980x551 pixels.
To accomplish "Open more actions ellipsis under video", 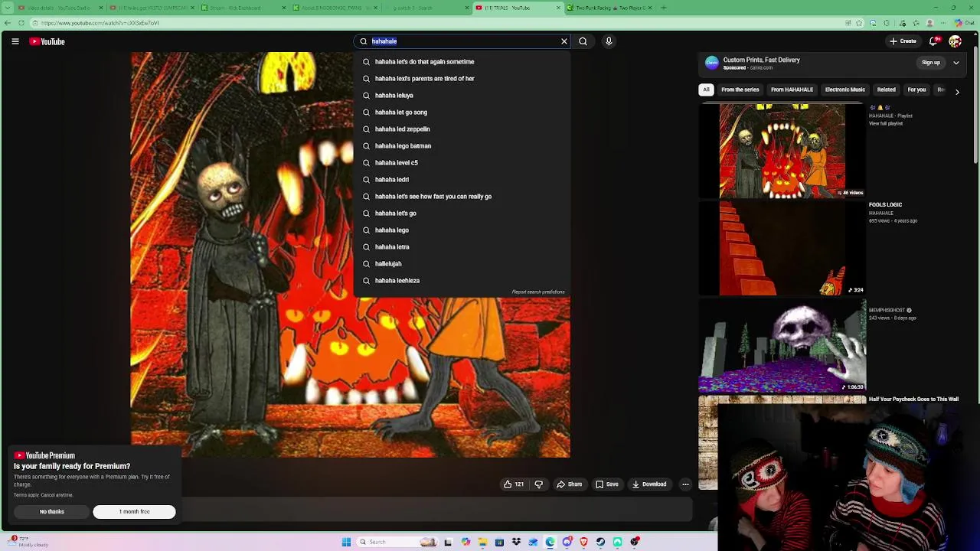I will click(x=685, y=484).
